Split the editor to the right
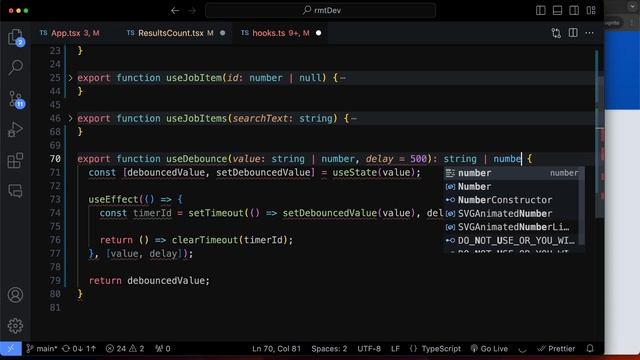The image size is (640, 360). [x=573, y=33]
